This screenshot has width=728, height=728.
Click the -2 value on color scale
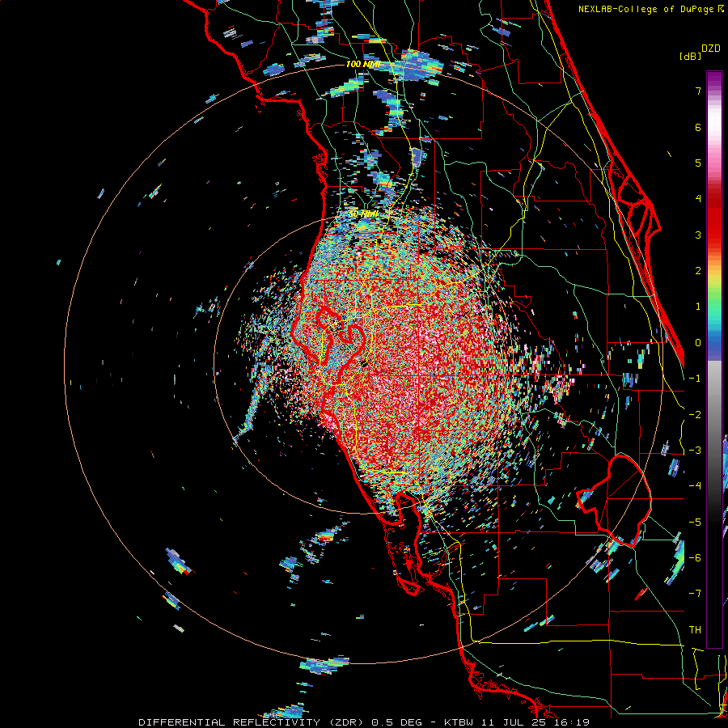point(695,415)
